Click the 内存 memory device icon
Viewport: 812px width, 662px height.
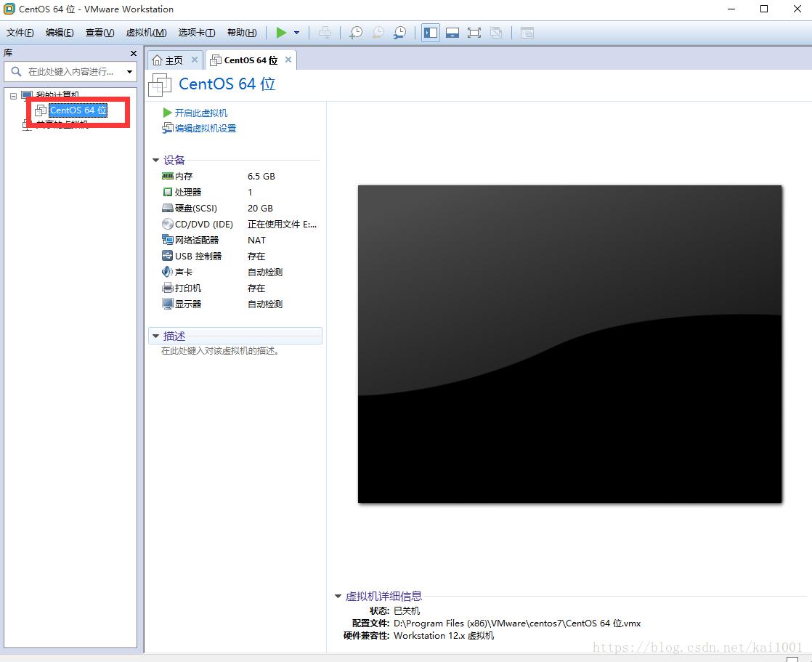tap(167, 176)
